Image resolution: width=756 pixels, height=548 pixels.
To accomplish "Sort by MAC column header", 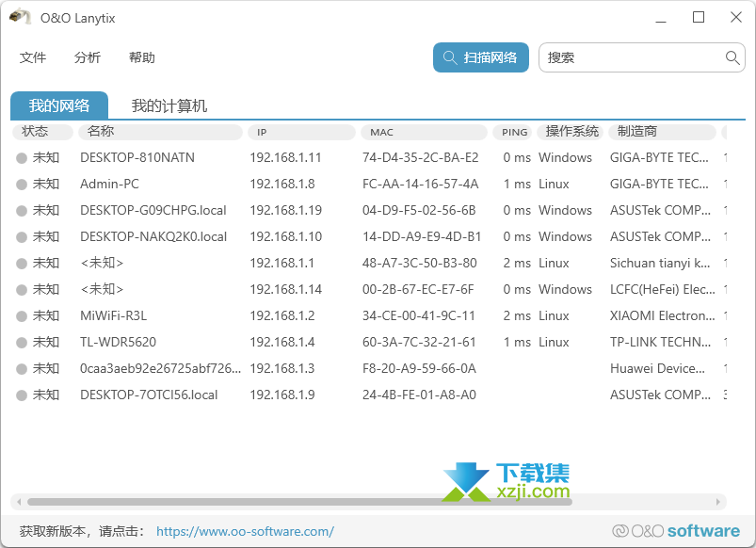I will coord(424,132).
